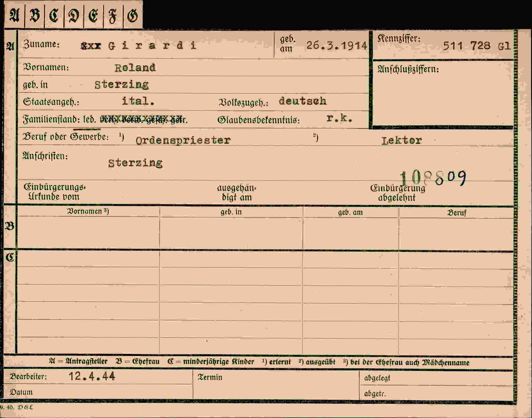The height and width of the screenshot is (418, 532).
Task: Click the "Bearbeiter:" label
Action: coord(28,376)
